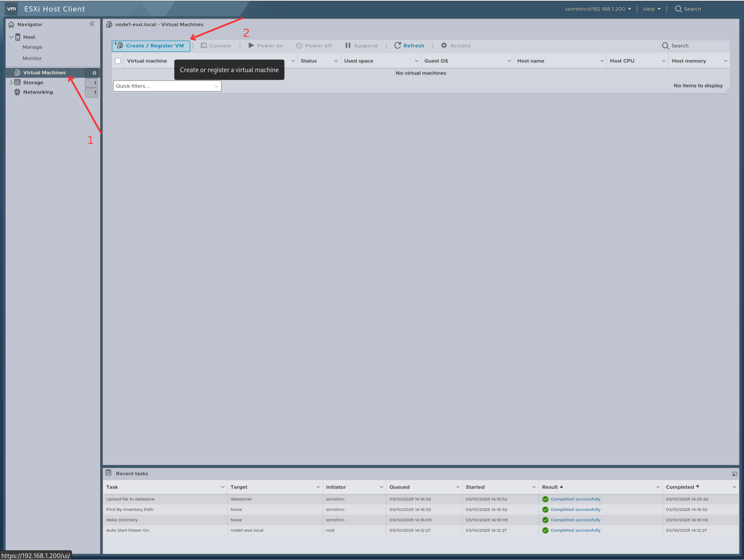Select the Console icon
Image resolution: width=744 pixels, height=560 pixels.
(x=204, y=45)
